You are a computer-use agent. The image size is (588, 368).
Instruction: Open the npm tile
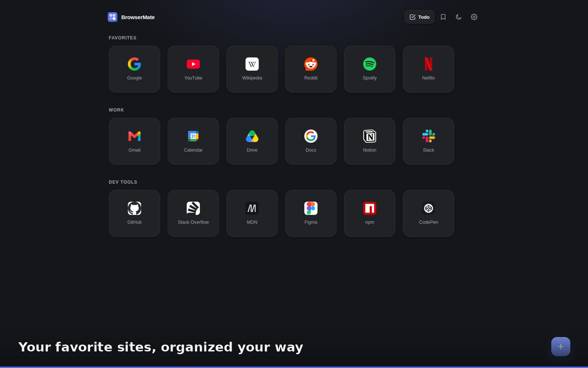pos(369,213)
